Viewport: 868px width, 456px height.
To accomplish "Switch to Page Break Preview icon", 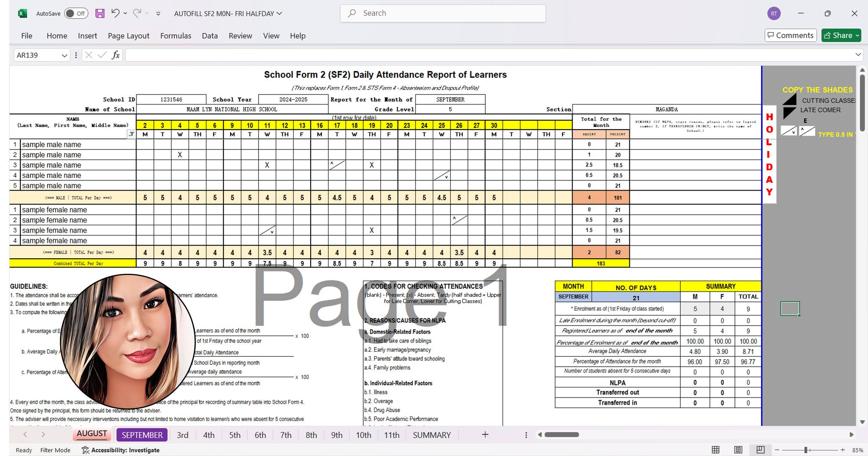I will (x=760, y=450).
